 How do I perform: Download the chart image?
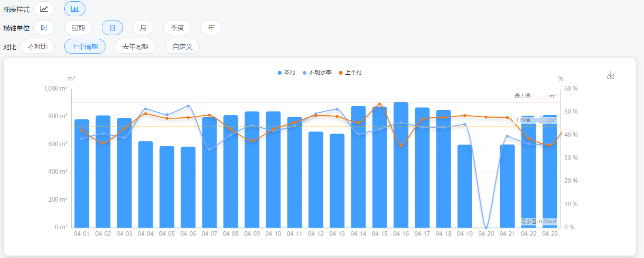pos(610,75)
